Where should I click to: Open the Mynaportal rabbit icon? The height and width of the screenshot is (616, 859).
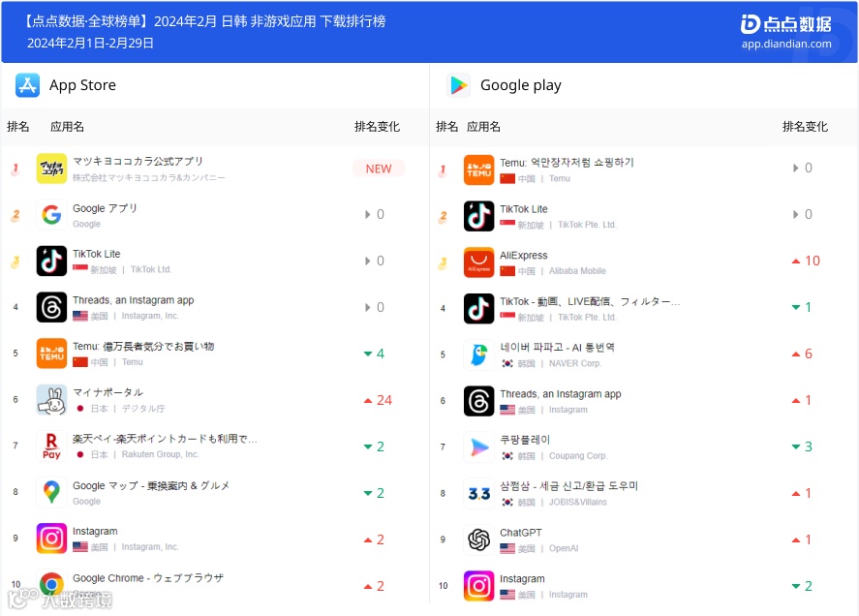point(51,400)
